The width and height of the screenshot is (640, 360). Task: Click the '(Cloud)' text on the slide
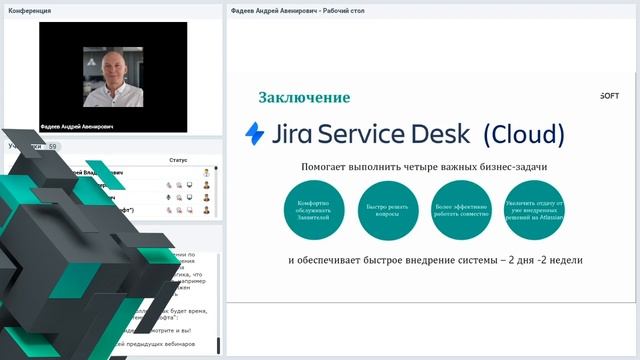click(x=524, y=134)
